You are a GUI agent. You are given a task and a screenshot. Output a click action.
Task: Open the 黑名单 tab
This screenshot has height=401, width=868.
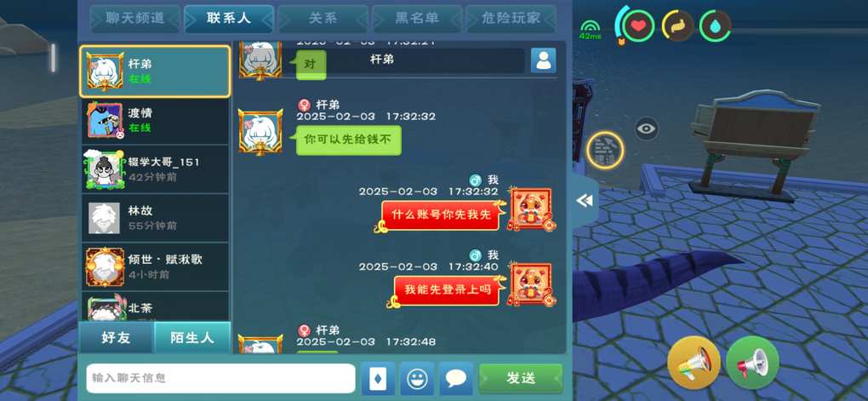click(x=417, y=18)
